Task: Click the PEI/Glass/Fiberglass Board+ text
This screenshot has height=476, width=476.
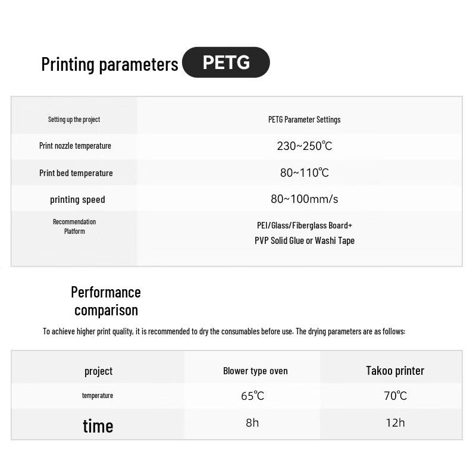Action: tap(305, 226)
